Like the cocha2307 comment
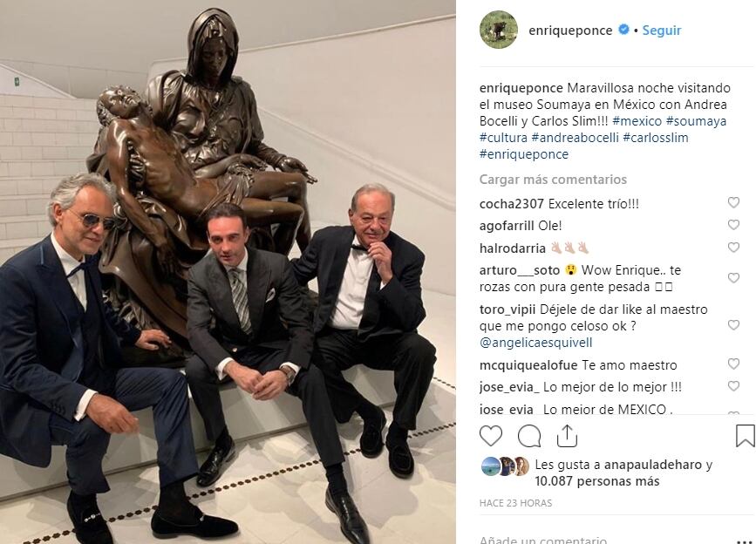The height and width of the screenshot is (544, 756). click(733, 202)
